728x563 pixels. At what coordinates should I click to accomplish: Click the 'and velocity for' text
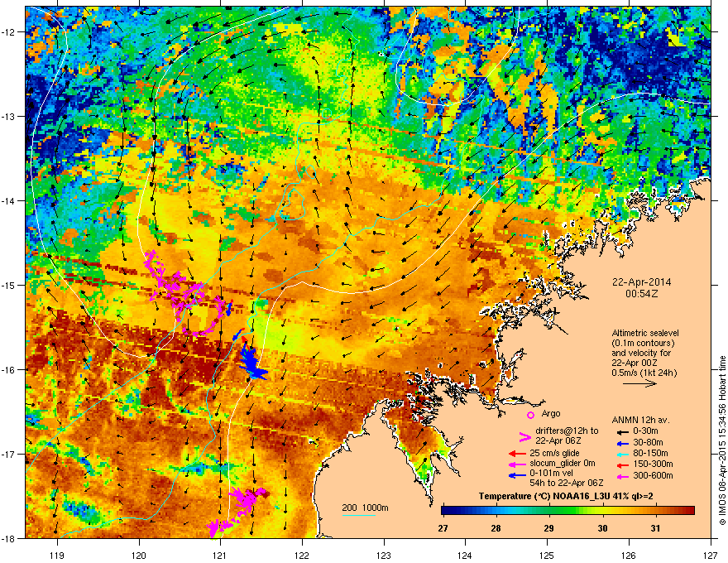640,353
